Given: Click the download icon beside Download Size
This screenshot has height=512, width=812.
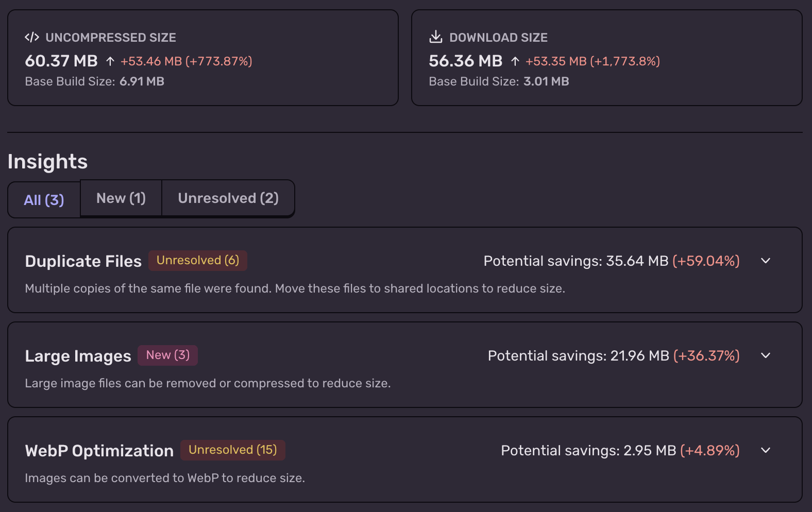Looking at the screenshot, I should coord(436,37).
